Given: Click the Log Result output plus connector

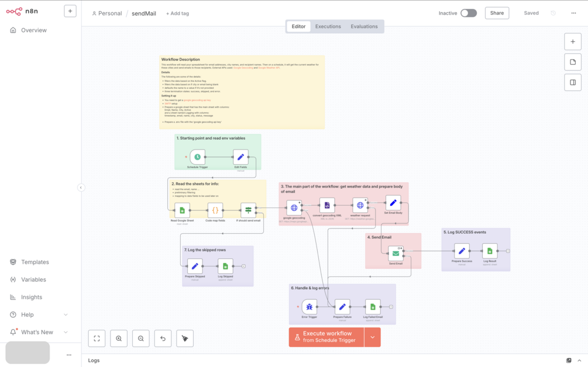Looking at the screenshot, I should 508,251.
